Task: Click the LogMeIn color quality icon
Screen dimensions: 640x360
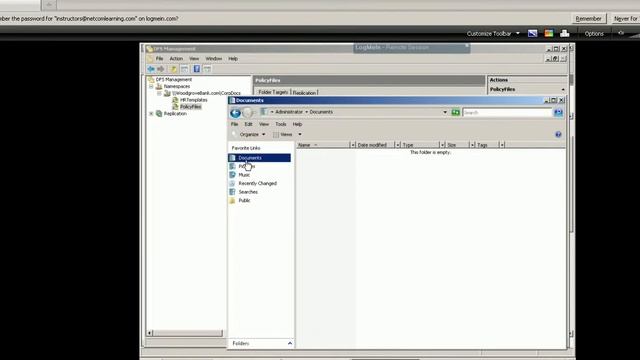Action: pyautogui.click(x=549, y=33)
